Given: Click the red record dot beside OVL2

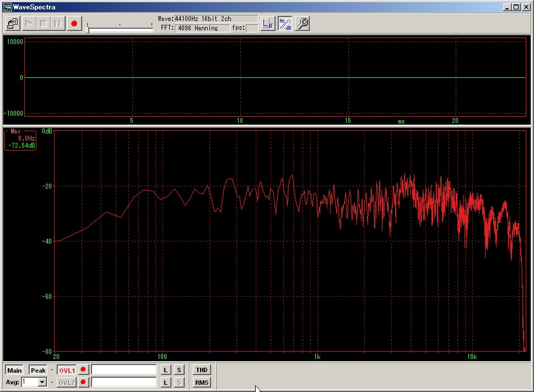Looking at the screenshot, I should click(x=83, y=382).
